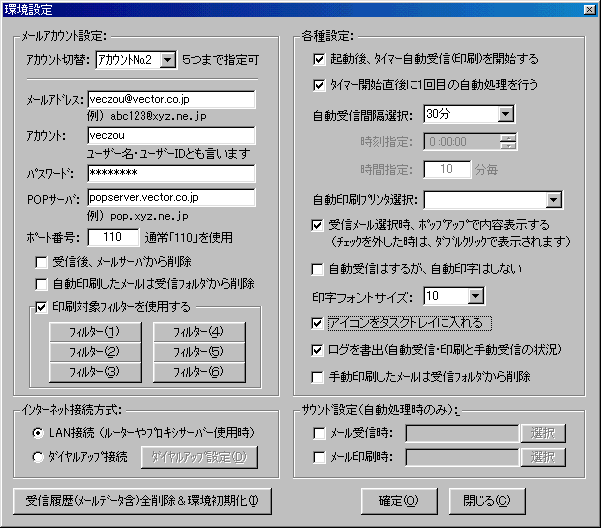Open フィルター(6) settings button
The height and width of the screenshot is (528, 601).
tap(199, 372)
